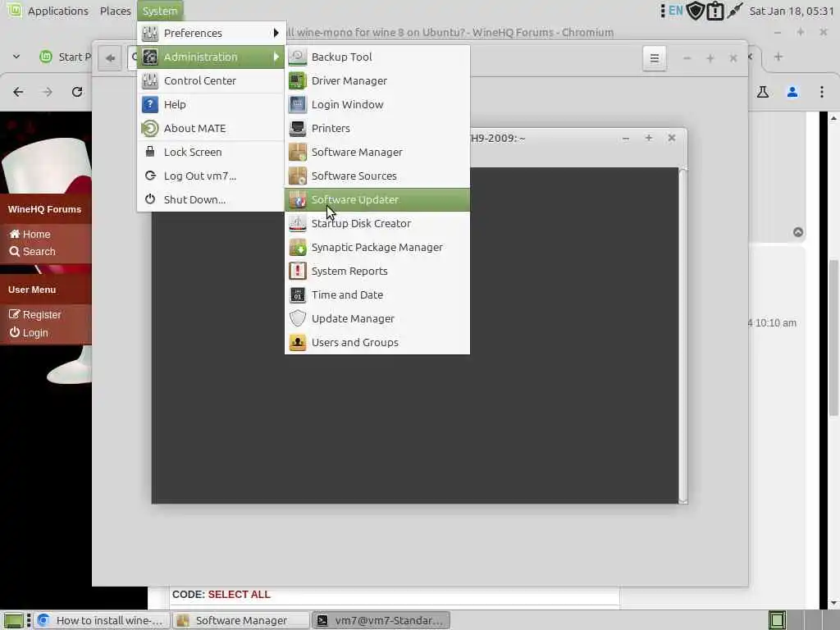Screen dimensions: 840x630
Task: Click the Time and Date icon
Action: pyautogui.click(x=297, y=294)
